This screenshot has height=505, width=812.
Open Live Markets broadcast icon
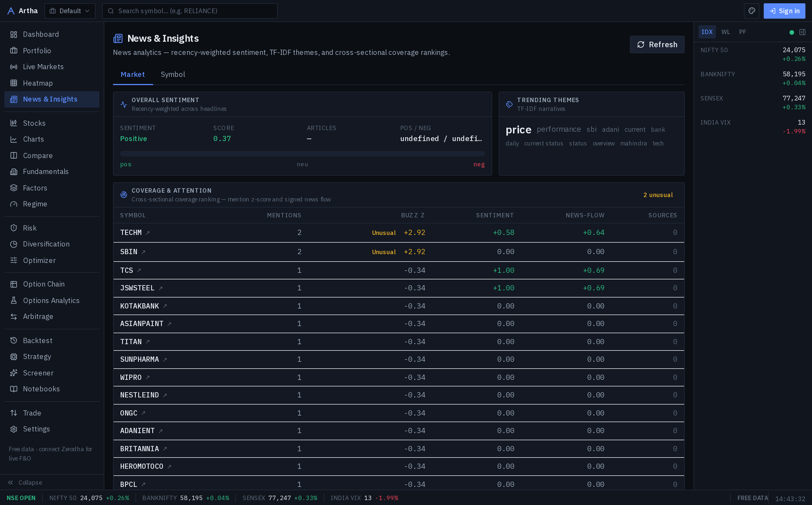point(14,67)
